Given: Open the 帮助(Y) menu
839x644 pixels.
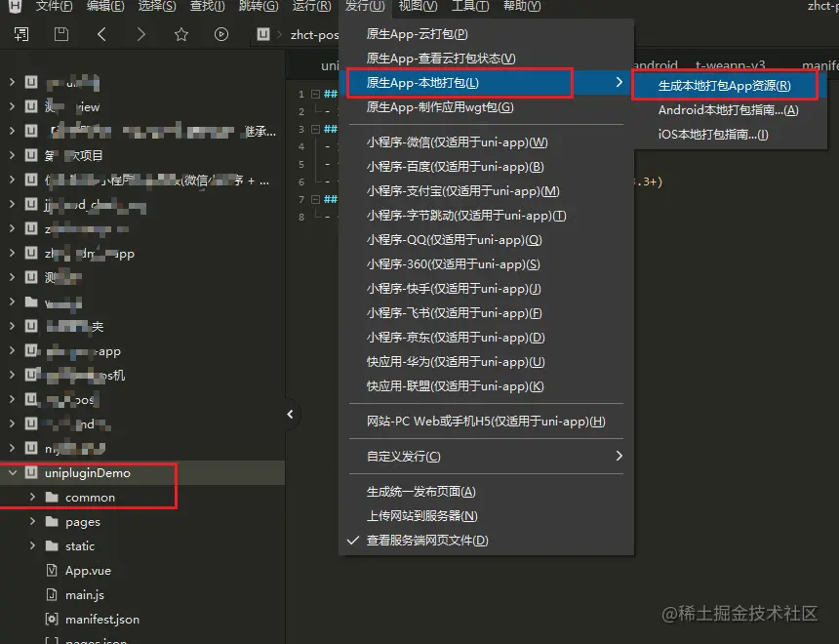Looking at the screenshot, I should click(522, 7).
